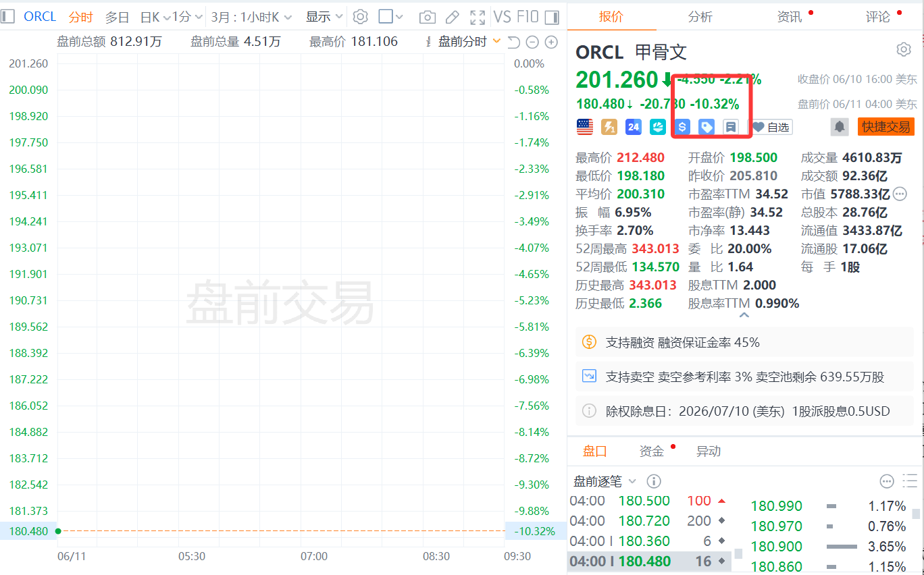Click the margin financing coin icon
Screen dimensions: 924x575
[x=589, y=342]
